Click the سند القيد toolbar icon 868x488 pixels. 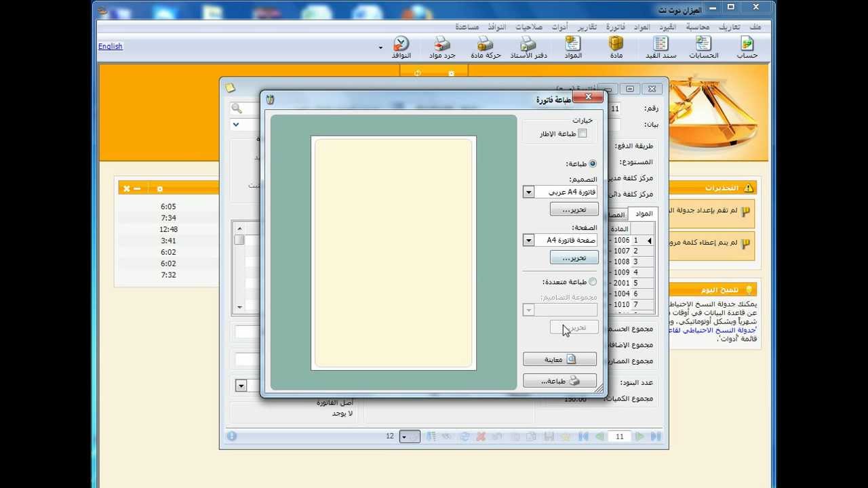pyautogui.click(x=660, y=47)
